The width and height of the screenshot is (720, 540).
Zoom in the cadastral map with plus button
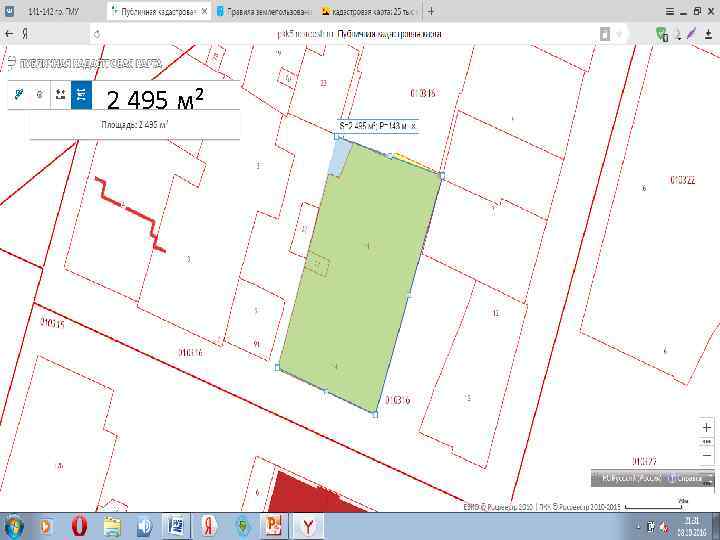tap(706, 428)
